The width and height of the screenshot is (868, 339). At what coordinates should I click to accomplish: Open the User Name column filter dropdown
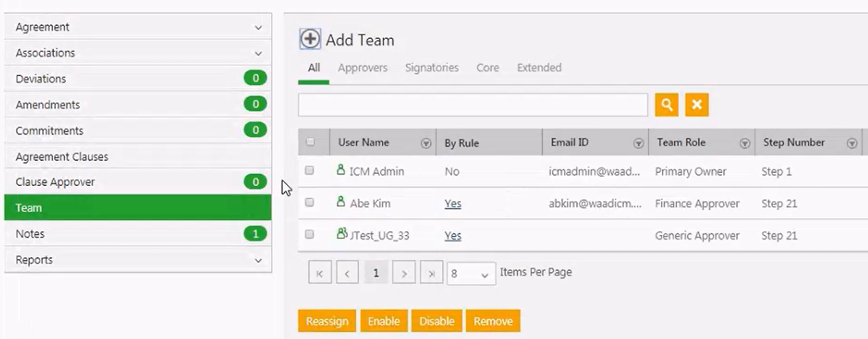(x=426, y=143)
